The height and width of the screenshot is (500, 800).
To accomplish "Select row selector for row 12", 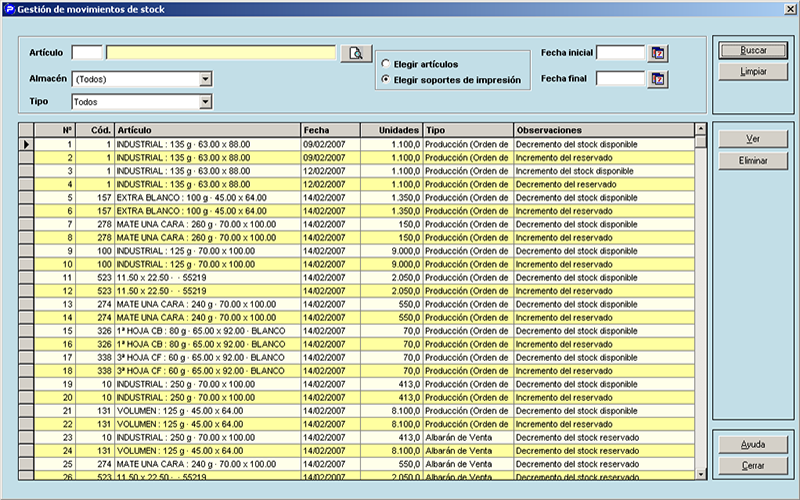I will click(x=27, y=291).
